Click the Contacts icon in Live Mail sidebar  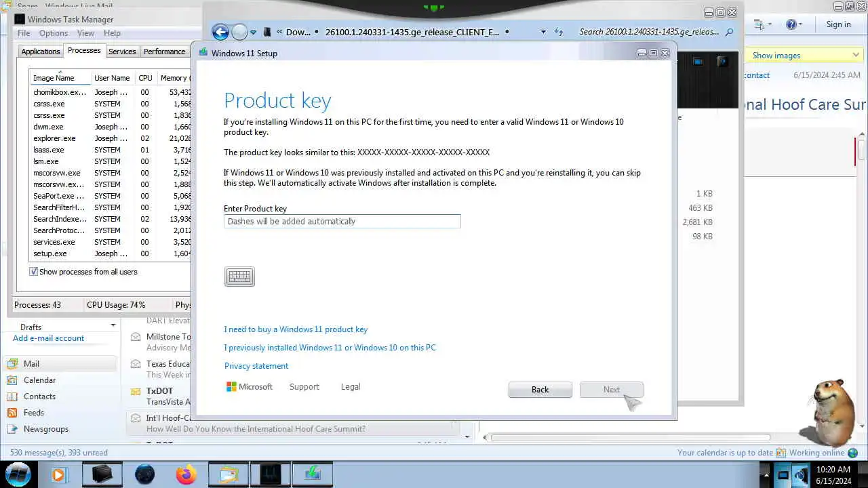click(12, 396)
